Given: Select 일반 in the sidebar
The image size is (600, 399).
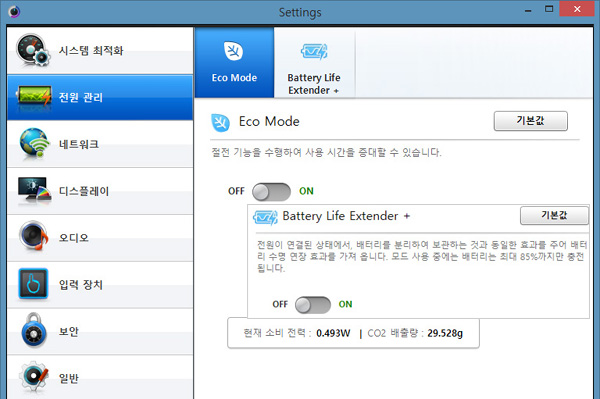Looking at the screenshot, I should click(100, 377).
